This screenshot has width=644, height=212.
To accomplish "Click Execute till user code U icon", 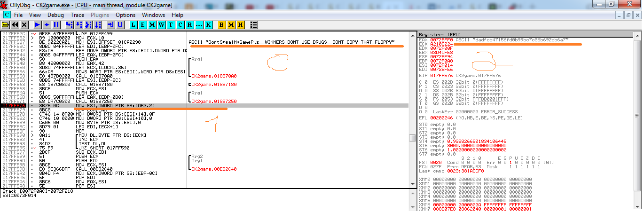I will (x=120, y=24).
